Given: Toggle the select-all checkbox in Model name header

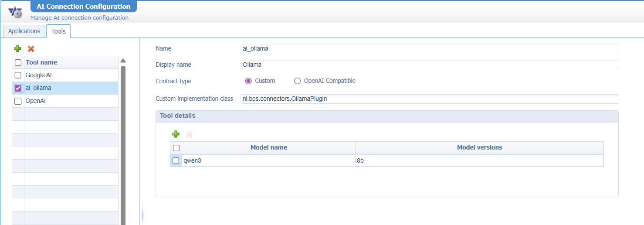Looking at the screenshot, I should pyautogui.click(x=176, y=148).
